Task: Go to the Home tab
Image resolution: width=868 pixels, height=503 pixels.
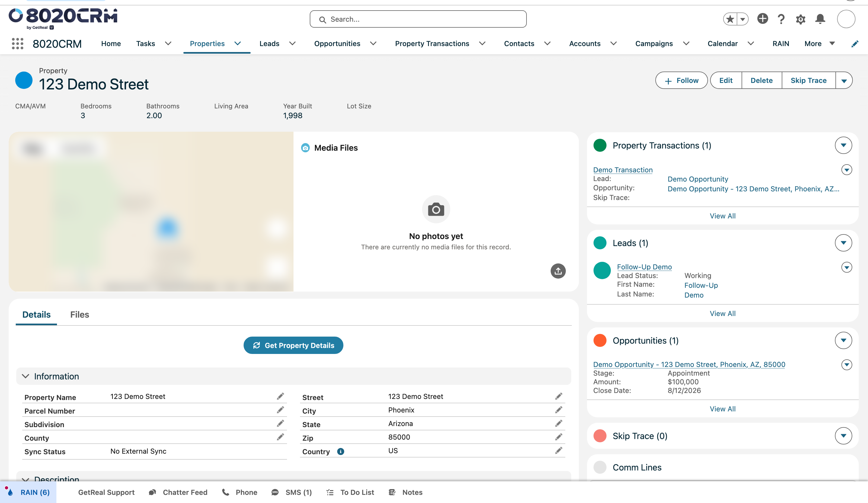Action: [x=111, y=43]
